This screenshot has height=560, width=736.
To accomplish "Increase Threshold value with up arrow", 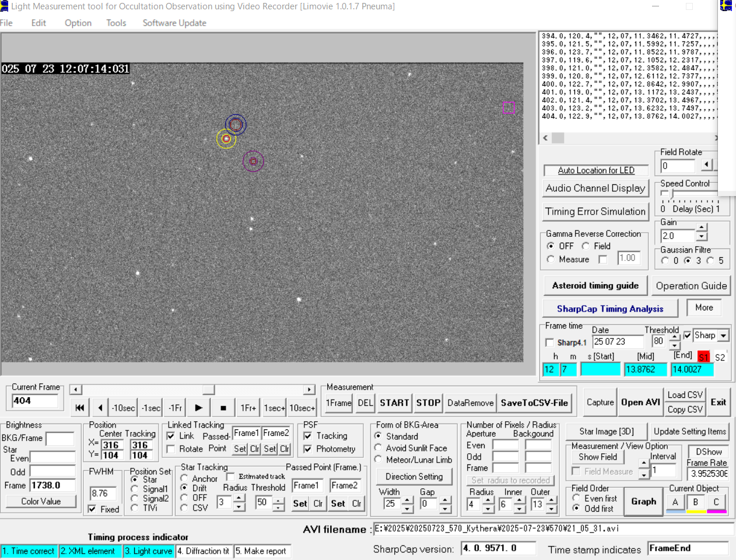I will click(675, 337).
